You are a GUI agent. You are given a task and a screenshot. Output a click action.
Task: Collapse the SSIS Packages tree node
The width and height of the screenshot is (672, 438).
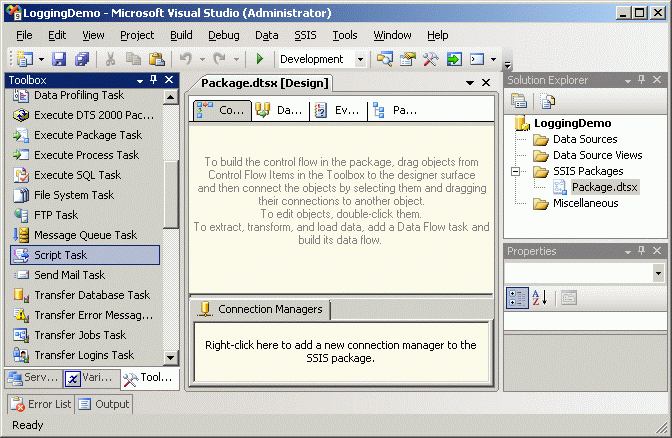point(516,171)
